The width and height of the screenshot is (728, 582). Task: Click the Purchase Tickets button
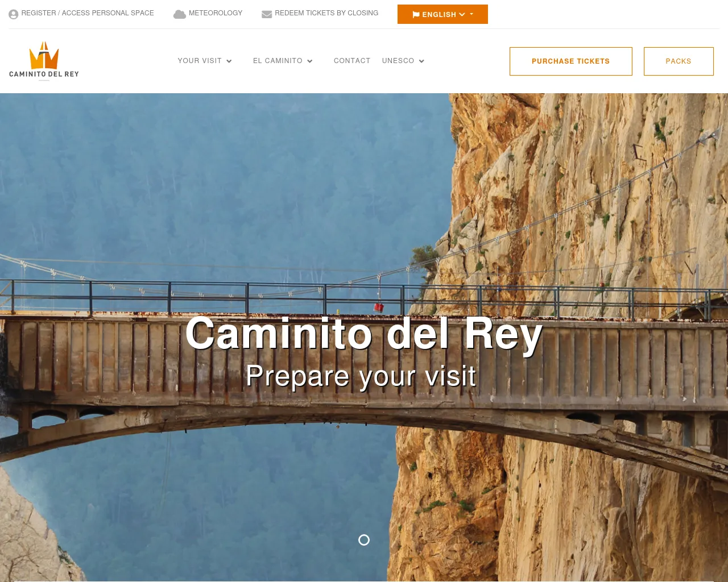click(x=571, y=61)
